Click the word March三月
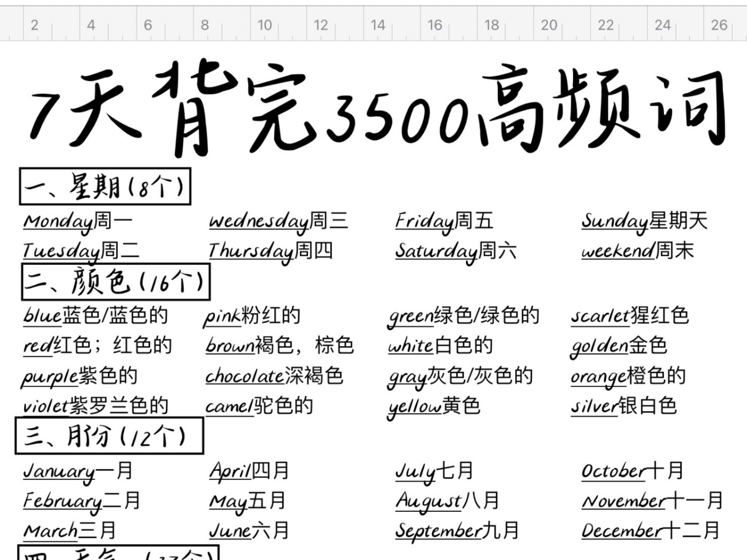The width and height of the screenshot is (747, 560). tap(70, 531)
